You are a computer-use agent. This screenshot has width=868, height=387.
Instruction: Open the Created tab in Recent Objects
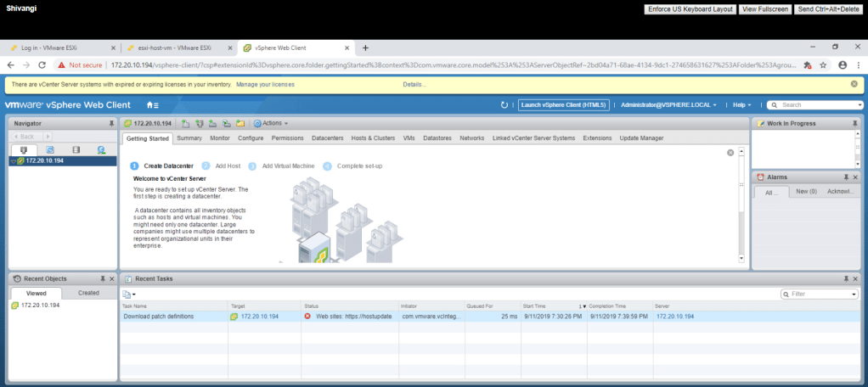point(88,293)
